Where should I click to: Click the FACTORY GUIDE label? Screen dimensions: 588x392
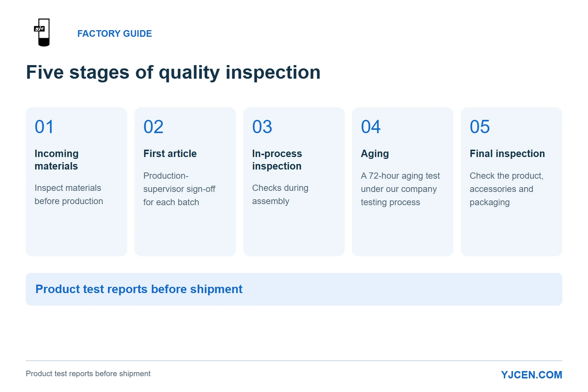[115, 33]
